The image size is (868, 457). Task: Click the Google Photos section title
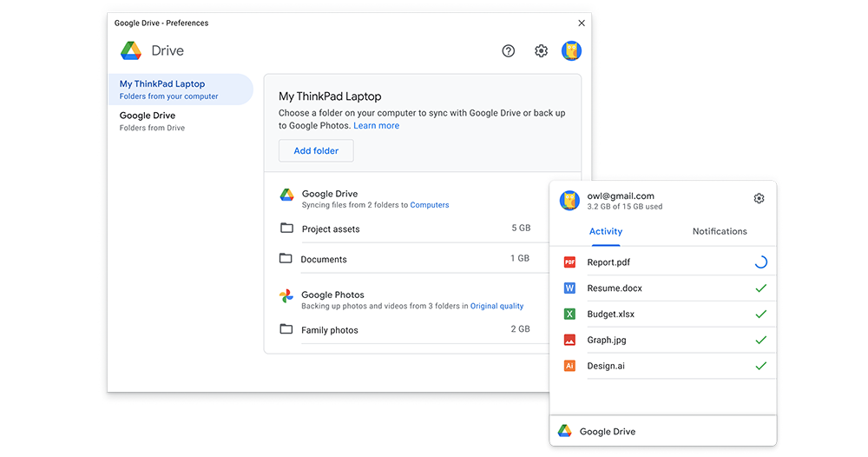(x=332, y=295)
